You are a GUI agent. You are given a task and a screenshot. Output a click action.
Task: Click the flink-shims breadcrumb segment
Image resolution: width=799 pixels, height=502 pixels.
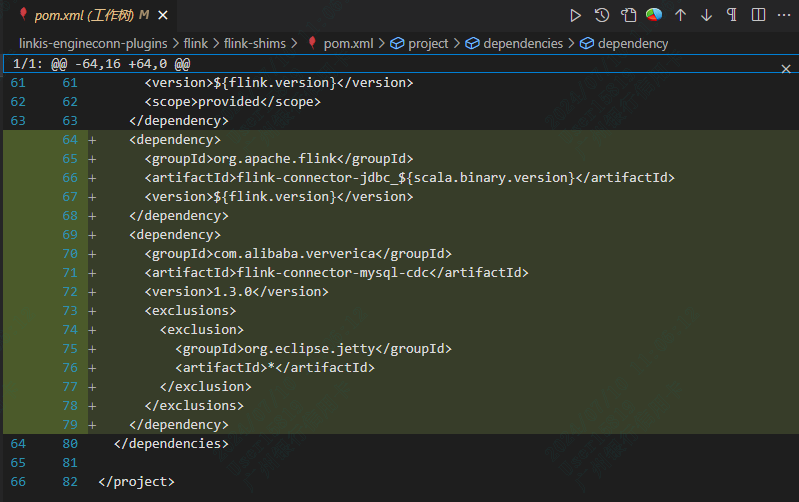pos(255,44)
